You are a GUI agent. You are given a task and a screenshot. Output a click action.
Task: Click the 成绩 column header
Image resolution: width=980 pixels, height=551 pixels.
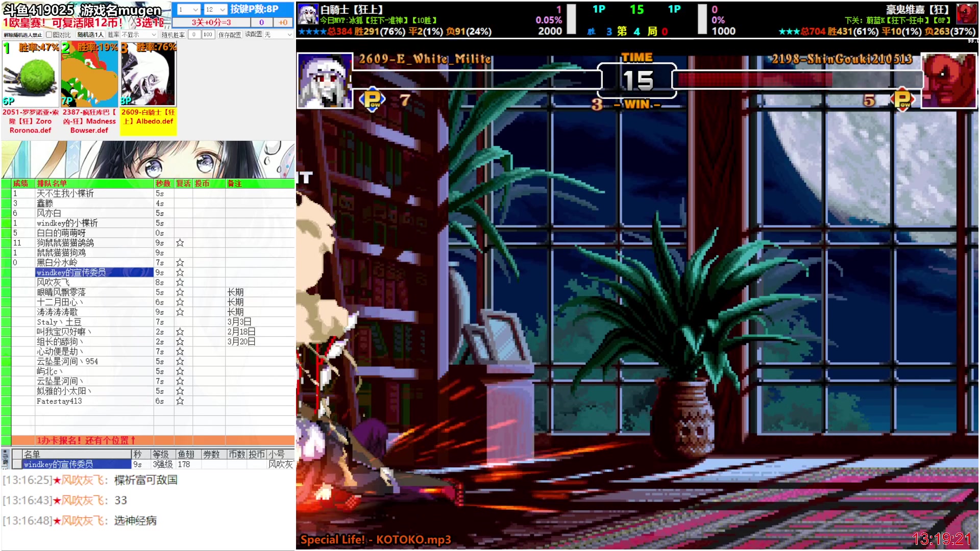pos(23,183)
